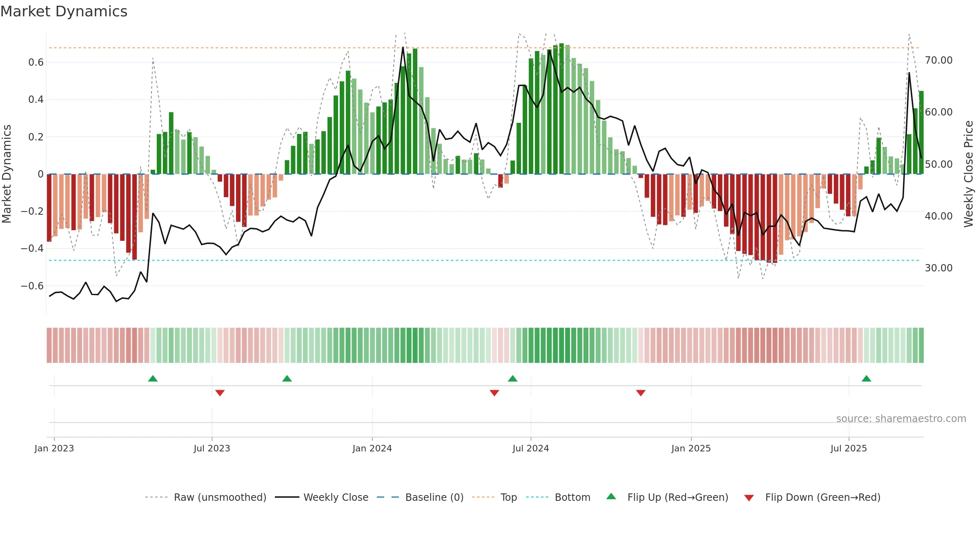Click the 70.00 price axis tick
The width and height of the screenshot is (980, 551).
pos(939,60)
